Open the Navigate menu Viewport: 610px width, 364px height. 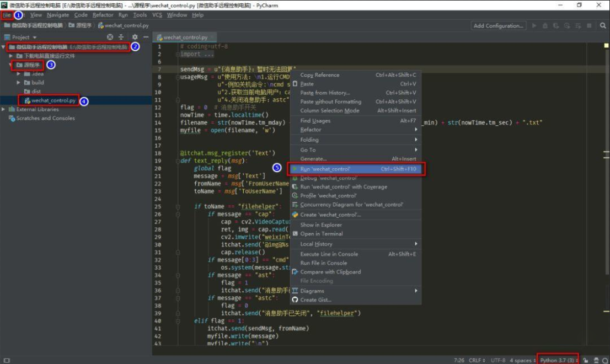pyautogui.click(x=58, y=15)
